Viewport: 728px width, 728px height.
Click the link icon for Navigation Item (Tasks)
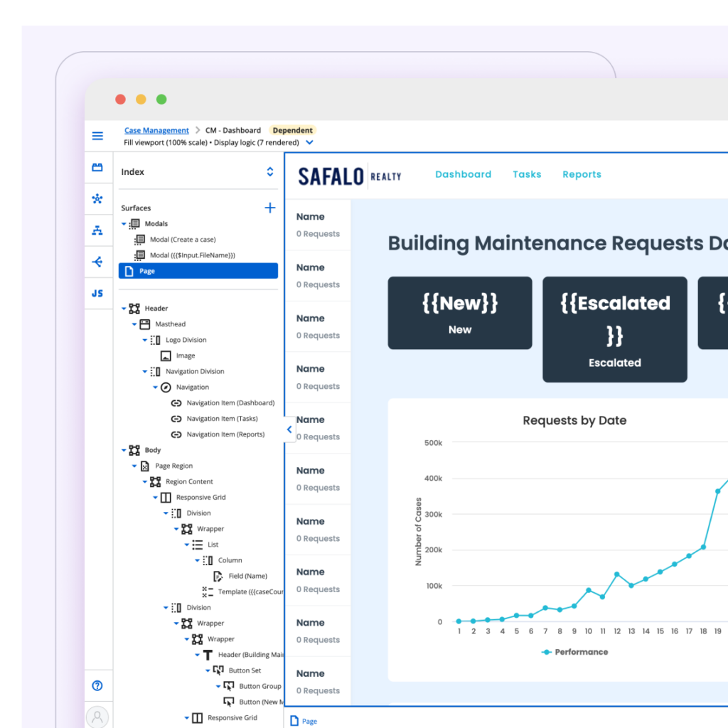coord(176,419)
